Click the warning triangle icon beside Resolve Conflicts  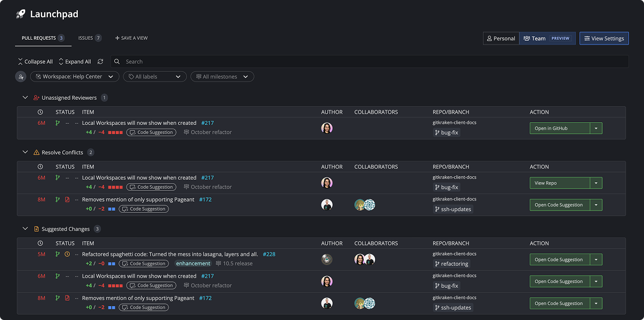[36, 152]
